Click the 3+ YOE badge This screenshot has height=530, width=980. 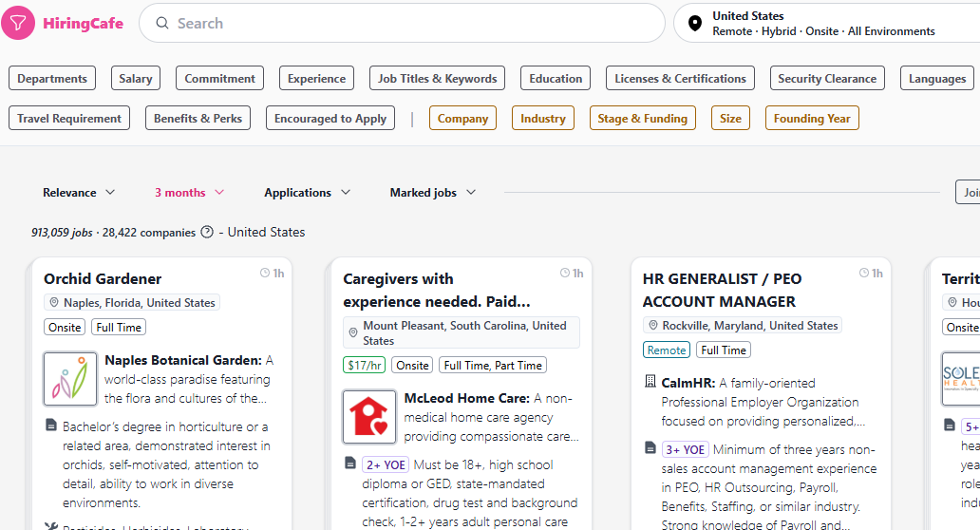click(x=685, y=449)
